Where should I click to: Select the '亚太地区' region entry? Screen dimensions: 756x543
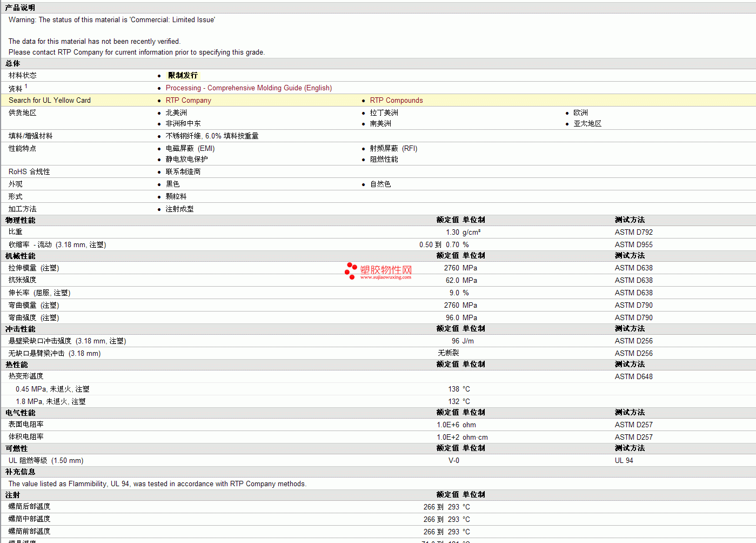587,124
